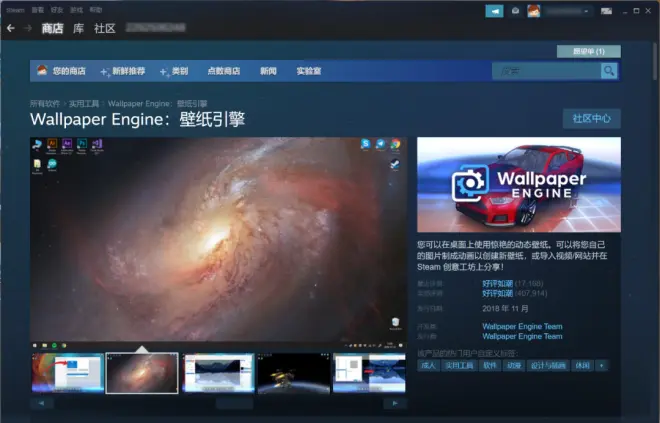660x423 pixels.
Task: Click the Wallpaper Engine header image
Action: coord(519,185)
